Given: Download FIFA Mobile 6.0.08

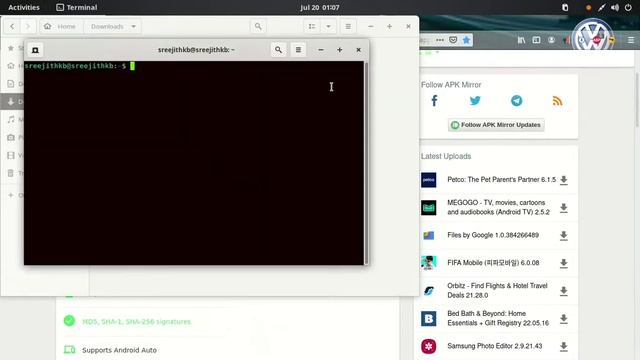Looking at the screenshot, I should (x=564, y=263).
